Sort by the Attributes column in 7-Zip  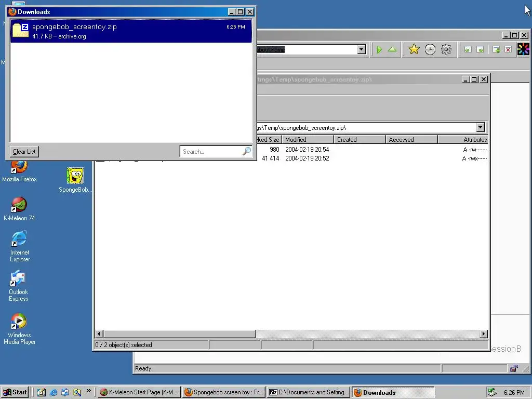(463, 139)
